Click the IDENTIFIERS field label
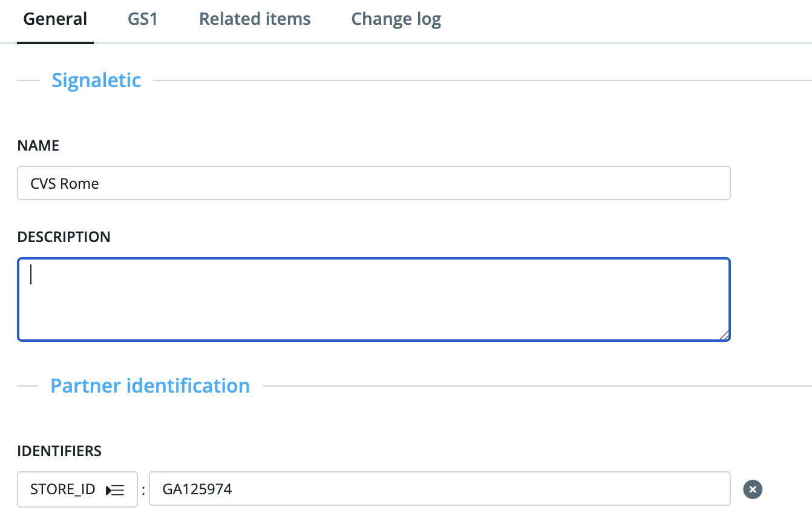 (59, 451)
